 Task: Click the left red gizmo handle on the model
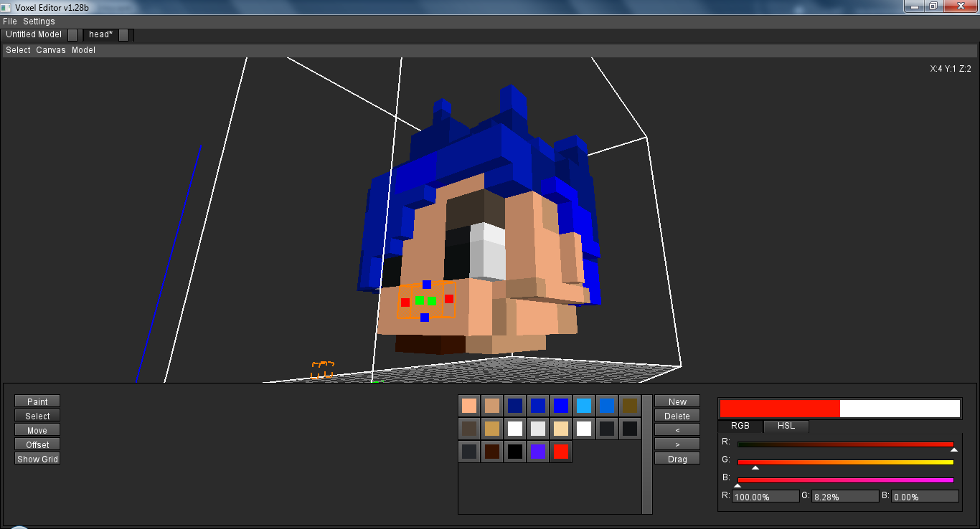(405, 302)
